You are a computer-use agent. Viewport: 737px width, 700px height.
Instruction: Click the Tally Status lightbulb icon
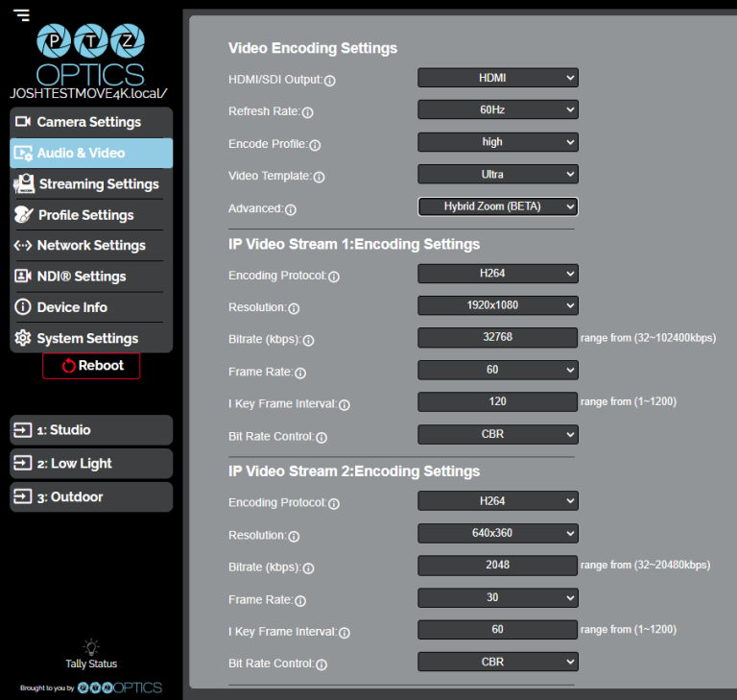[x=91, y=646]
